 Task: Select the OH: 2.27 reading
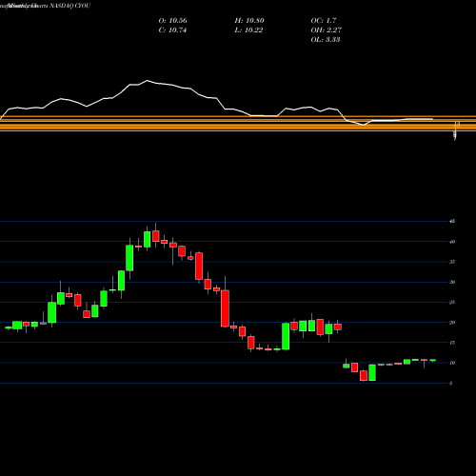326,30
